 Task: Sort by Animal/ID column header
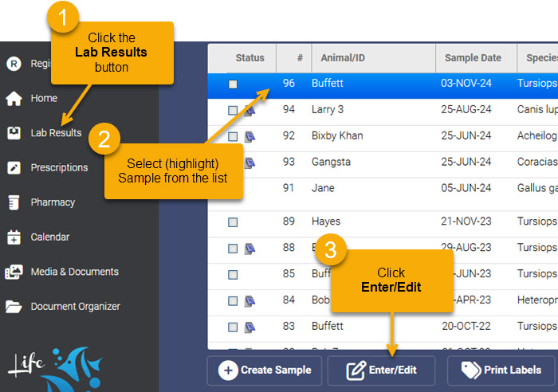click(x=343, y=58)
